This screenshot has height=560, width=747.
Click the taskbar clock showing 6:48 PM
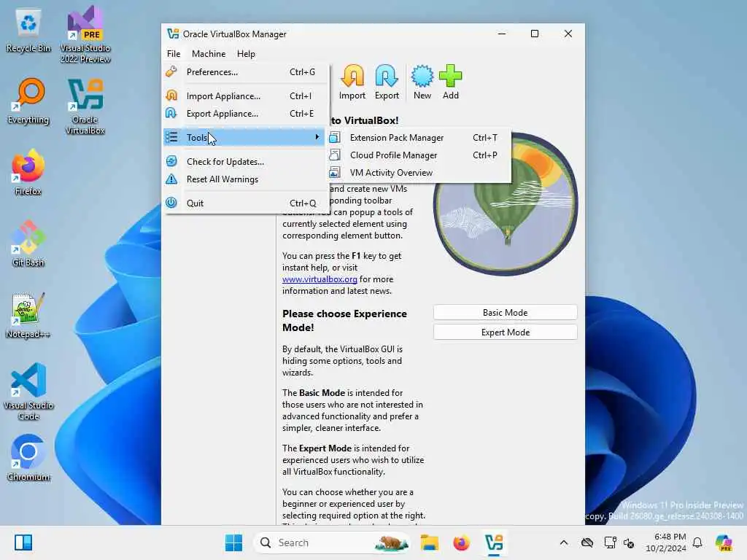[x=666, y=542]
